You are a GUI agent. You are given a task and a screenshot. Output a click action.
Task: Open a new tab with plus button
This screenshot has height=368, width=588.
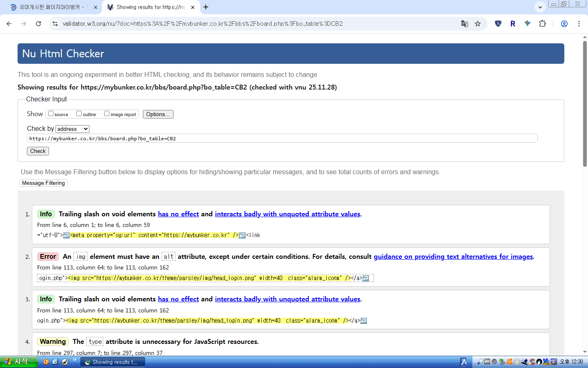click(206, 7)
